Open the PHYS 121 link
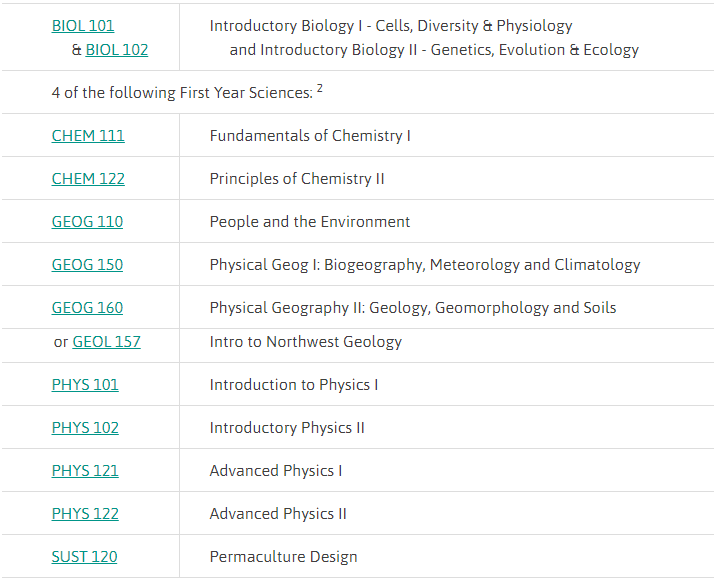The width and height of the screenshot is (714, 582). tap(85, 471)
